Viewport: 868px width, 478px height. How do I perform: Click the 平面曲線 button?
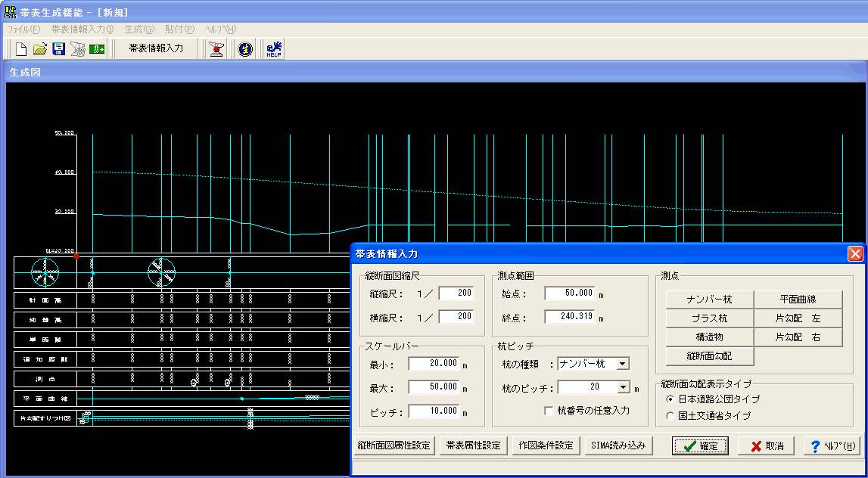coord(798,300)
